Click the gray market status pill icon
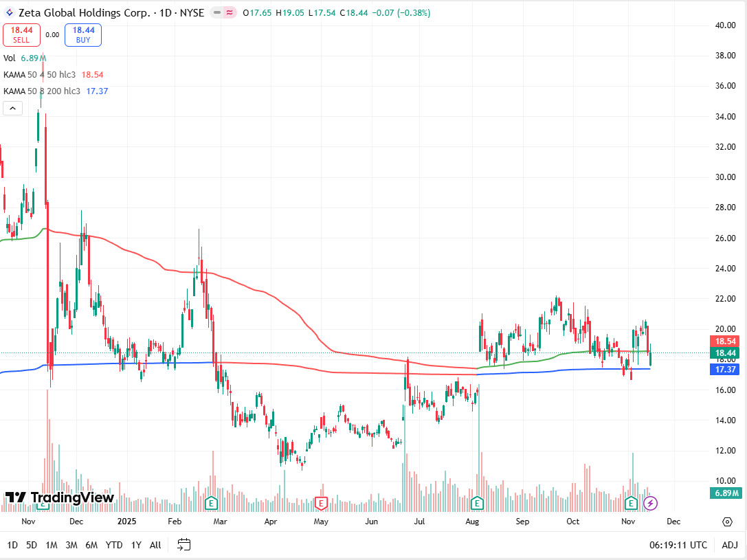Screen dimensions: 747x560 216,13
